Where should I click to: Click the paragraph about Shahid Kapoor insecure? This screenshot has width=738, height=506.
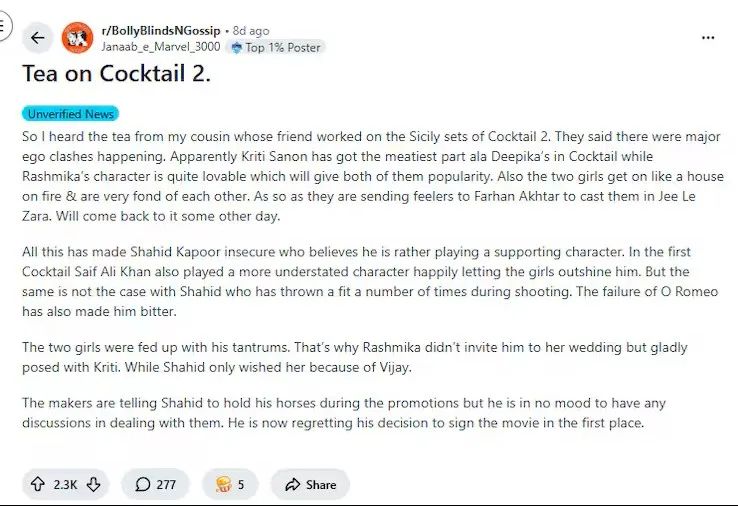(368, 282)
